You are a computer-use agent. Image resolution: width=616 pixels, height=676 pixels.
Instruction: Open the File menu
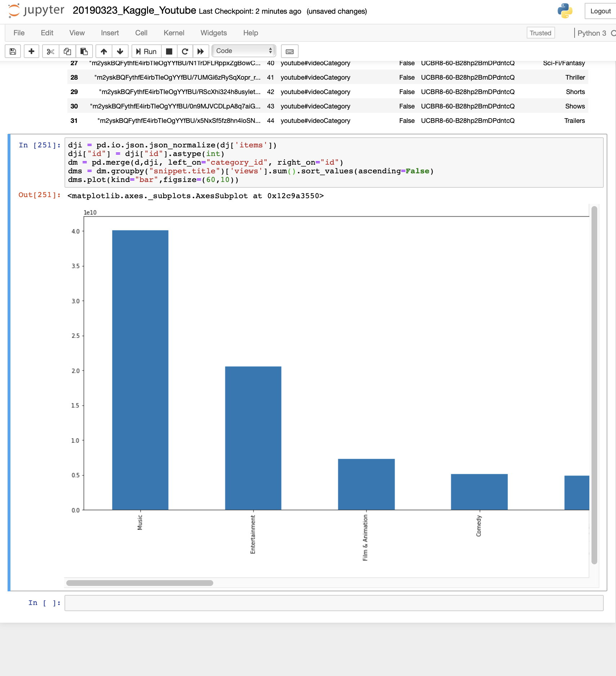19,33
